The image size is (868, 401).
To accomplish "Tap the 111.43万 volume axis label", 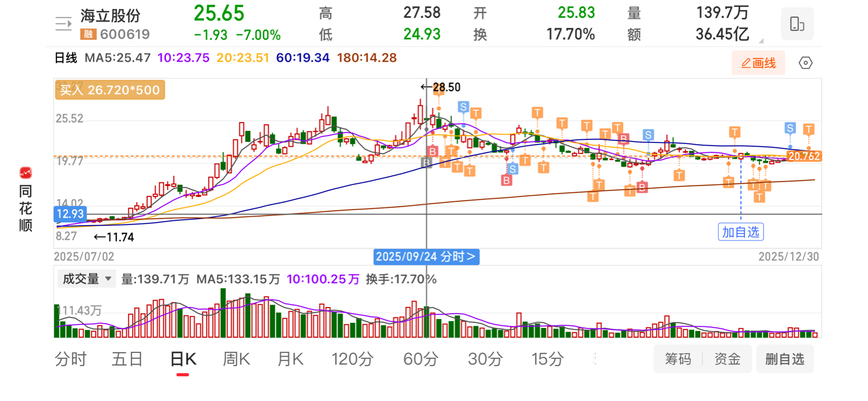I will click(79, 311).
